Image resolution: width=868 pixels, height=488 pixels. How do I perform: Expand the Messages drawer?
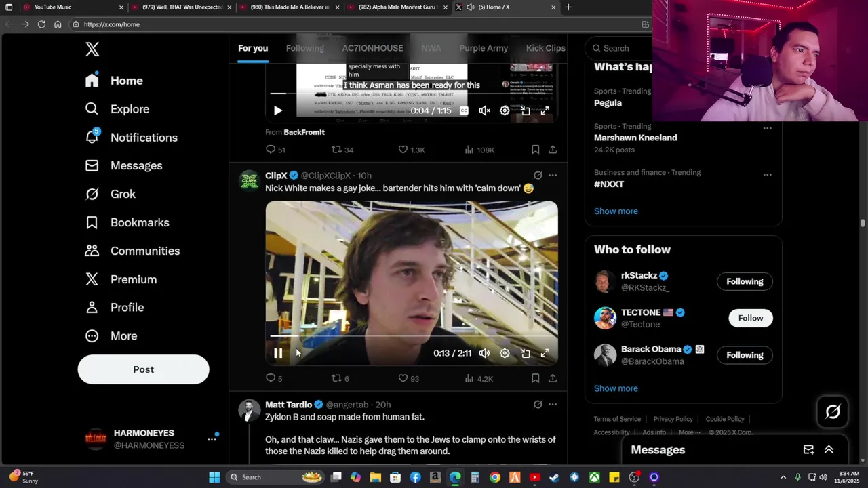829,450
